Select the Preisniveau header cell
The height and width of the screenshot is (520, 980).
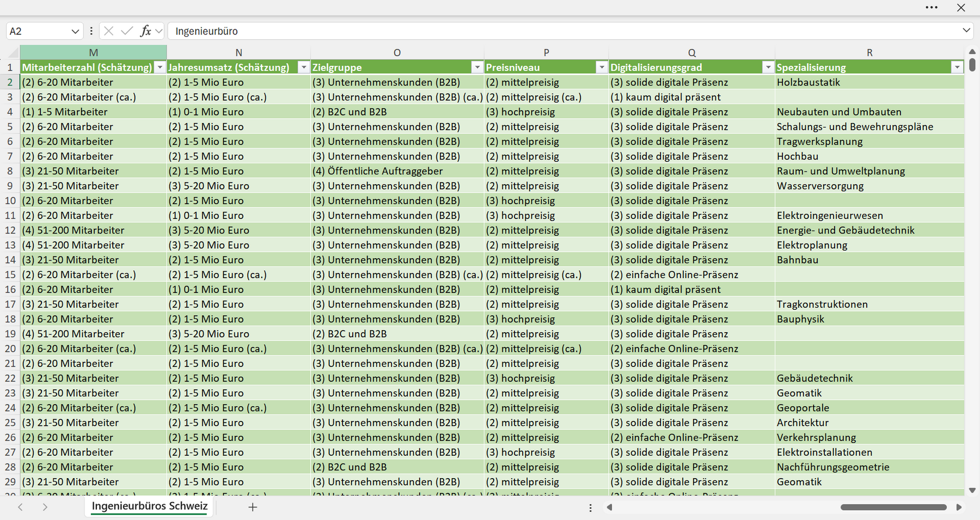(x=546, y=68)
